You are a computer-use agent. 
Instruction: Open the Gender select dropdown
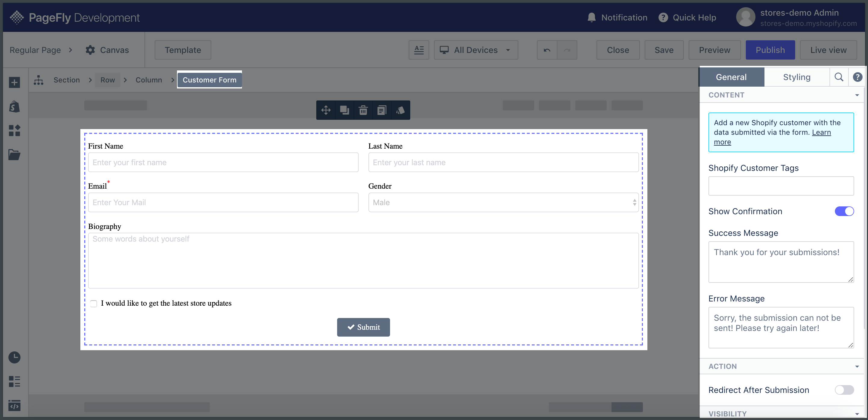[504, 202]
